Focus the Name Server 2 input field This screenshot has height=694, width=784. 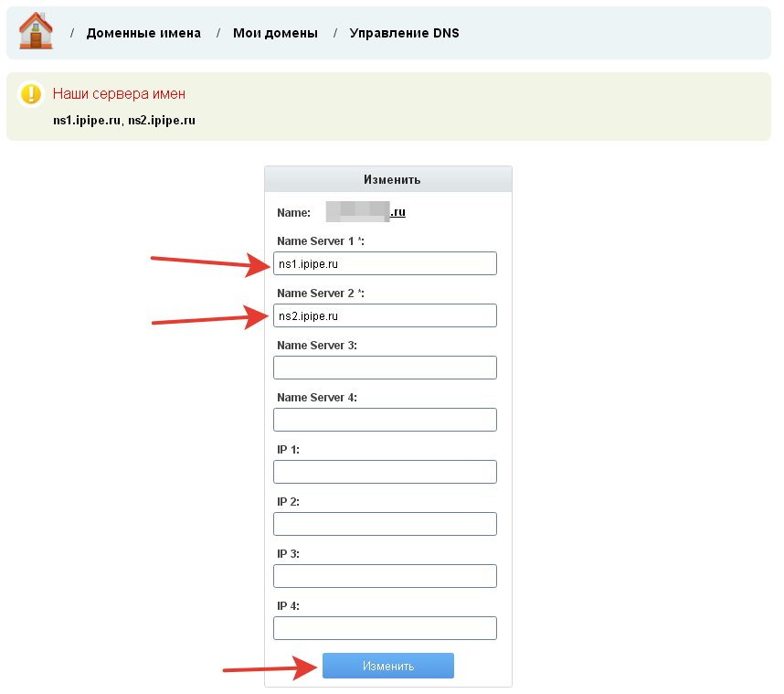coord(385,315)
